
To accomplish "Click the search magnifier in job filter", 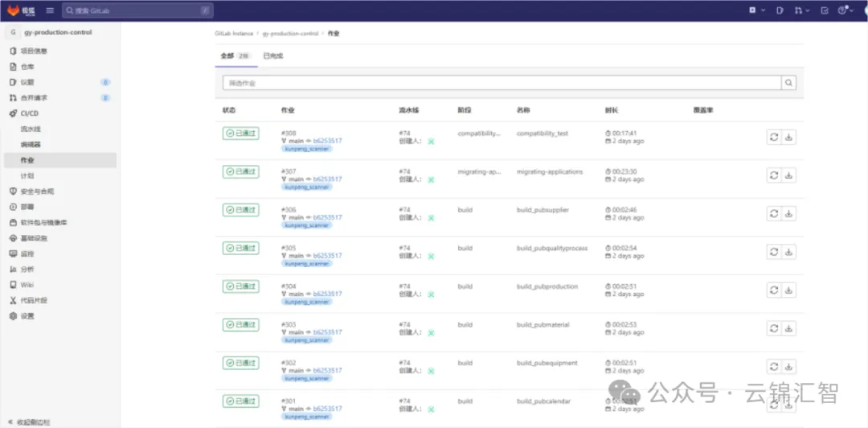I will (789, 83).
